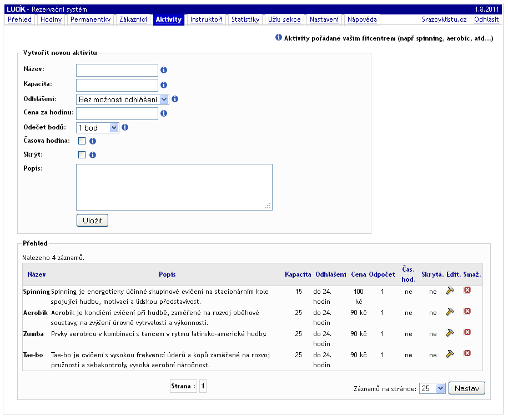The height and width of the screenshot is (420, 508).
Task: Edit the Tae-bo activity with hammer icon
Action: tap(450, 354)
